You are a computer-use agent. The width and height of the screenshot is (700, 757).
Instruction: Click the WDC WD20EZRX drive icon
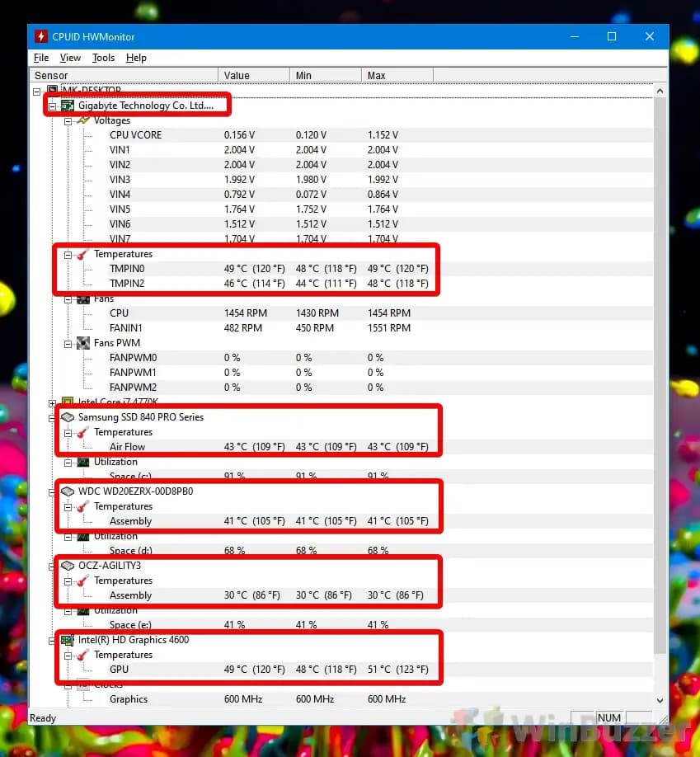click(68, 491)
